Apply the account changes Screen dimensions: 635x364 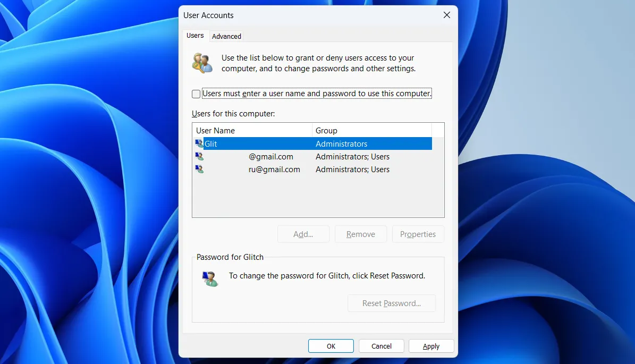[431, 345]
